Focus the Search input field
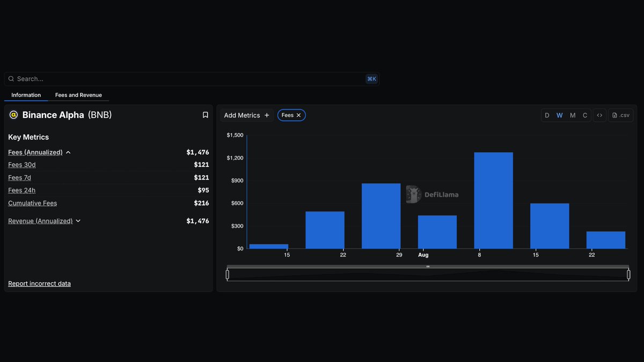This screenshot has width=644, height=362. (192, 79)
